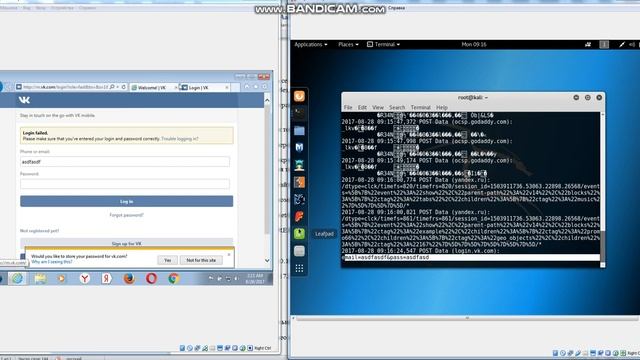Open Windows Explorer from Windows taskbar
640x360 pixels.
40,279
